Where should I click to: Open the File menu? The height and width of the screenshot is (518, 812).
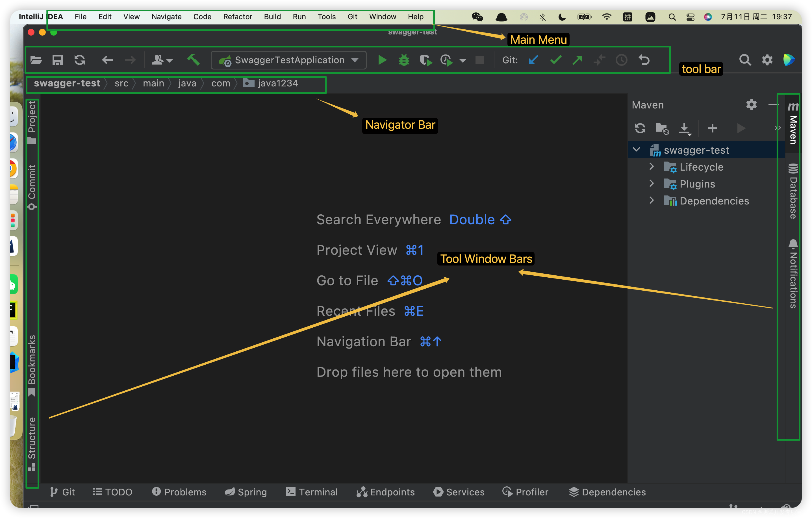(x=81, y=16)
